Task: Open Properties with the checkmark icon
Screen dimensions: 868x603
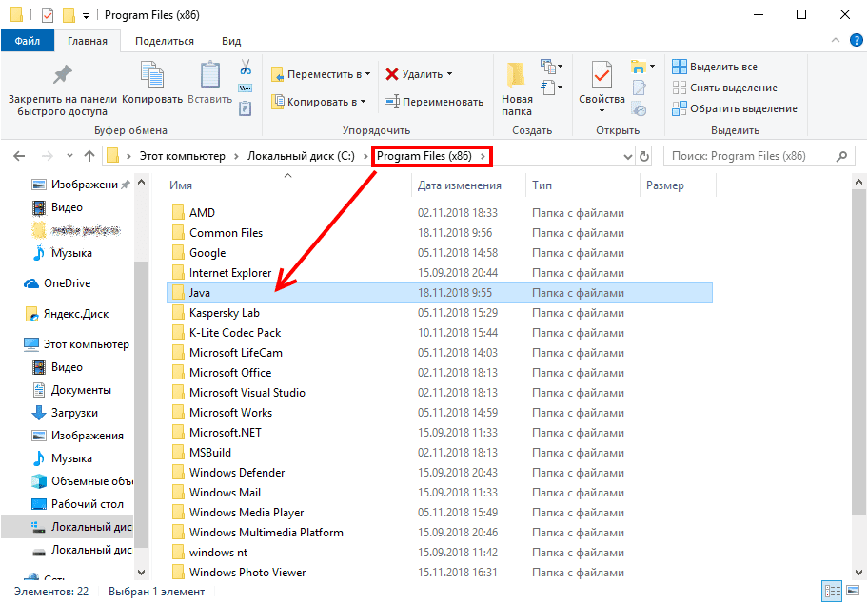Action: (x=602, y=76)
